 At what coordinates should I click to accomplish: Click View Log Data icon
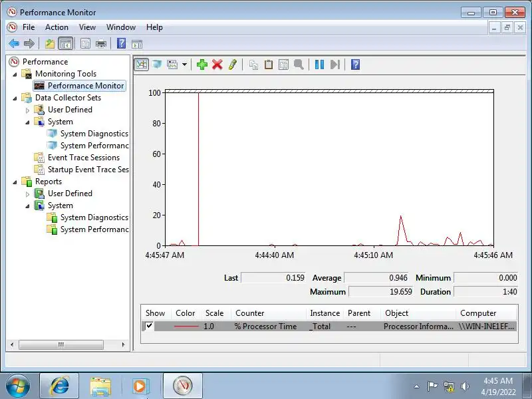[157, 64]
